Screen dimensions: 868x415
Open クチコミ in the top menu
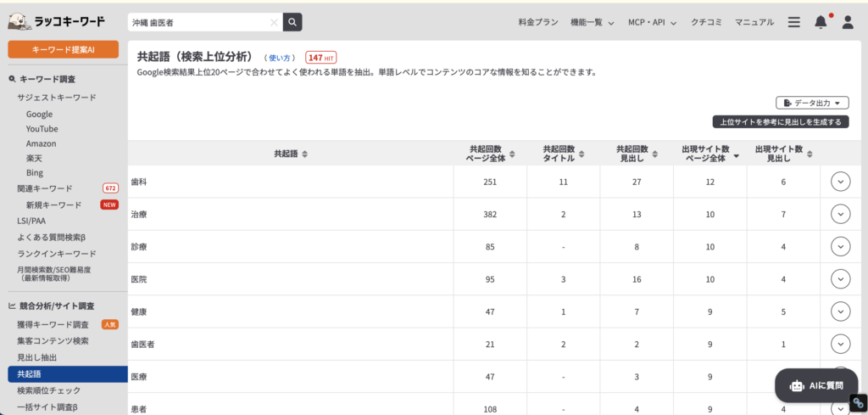(706, 23)
